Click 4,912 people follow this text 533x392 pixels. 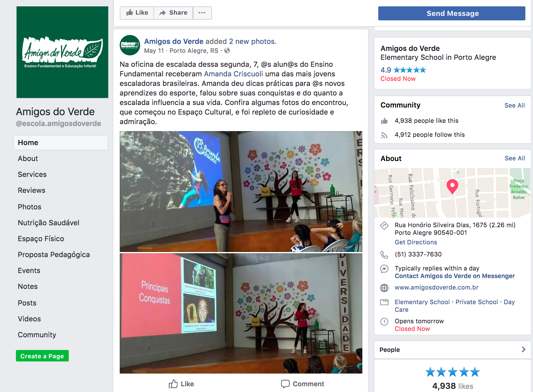pos(430,135)
